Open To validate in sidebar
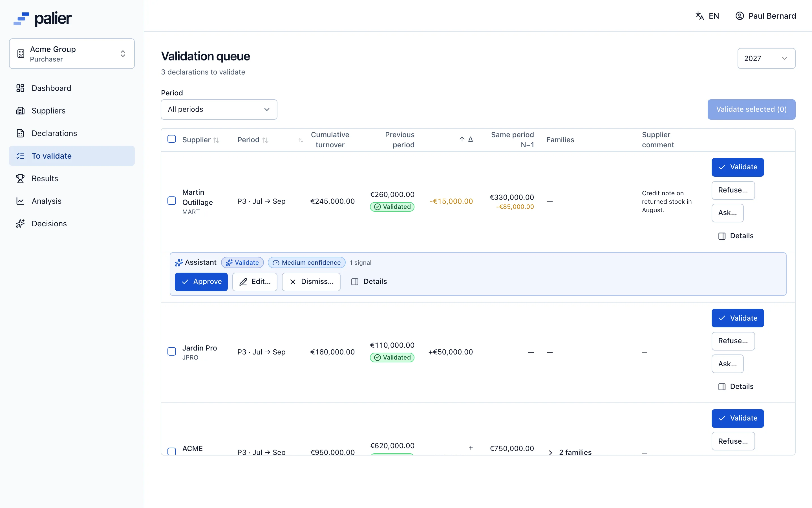Image resolution: width=812 pixels, height=508 pixels. (72, 156)
